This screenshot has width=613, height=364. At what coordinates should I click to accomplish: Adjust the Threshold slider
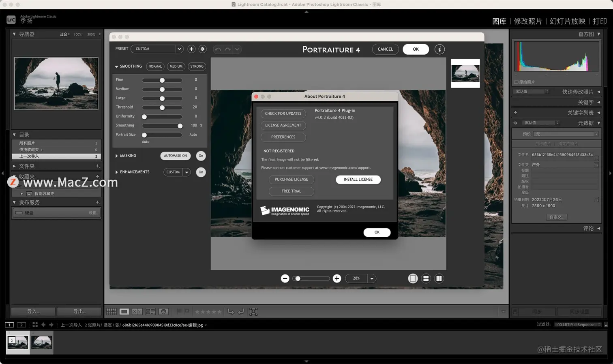[x=162, y=108]
